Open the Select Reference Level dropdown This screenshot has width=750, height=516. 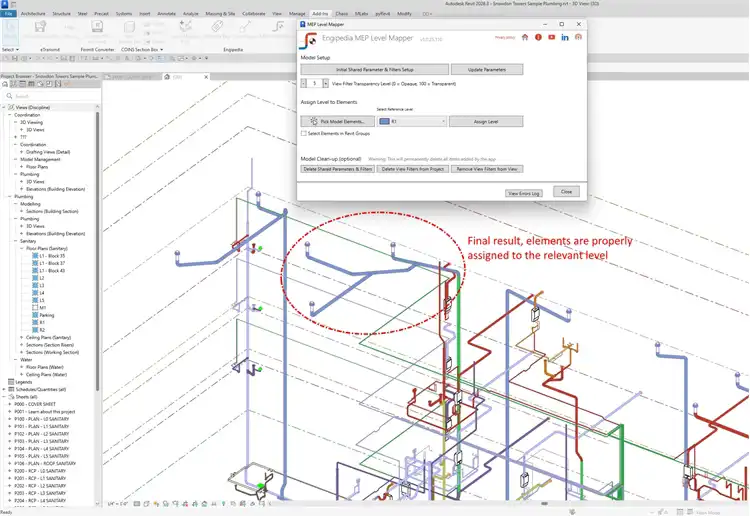412,121
